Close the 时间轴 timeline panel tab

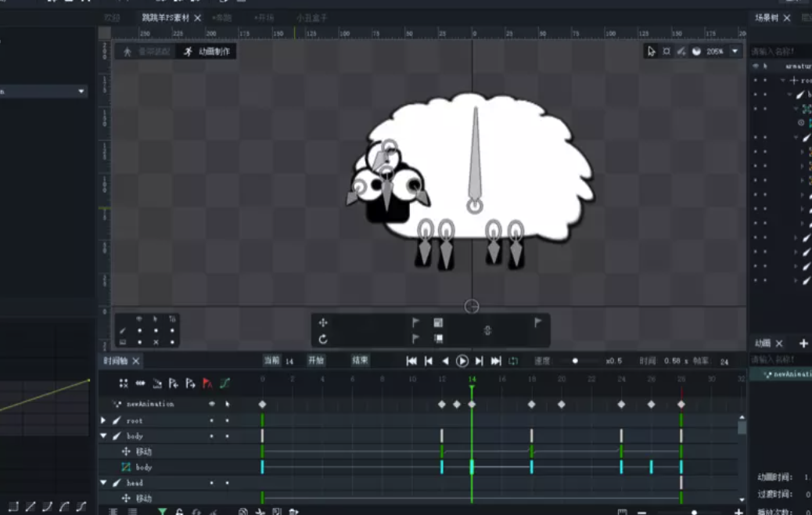click(x=136, y=361)
